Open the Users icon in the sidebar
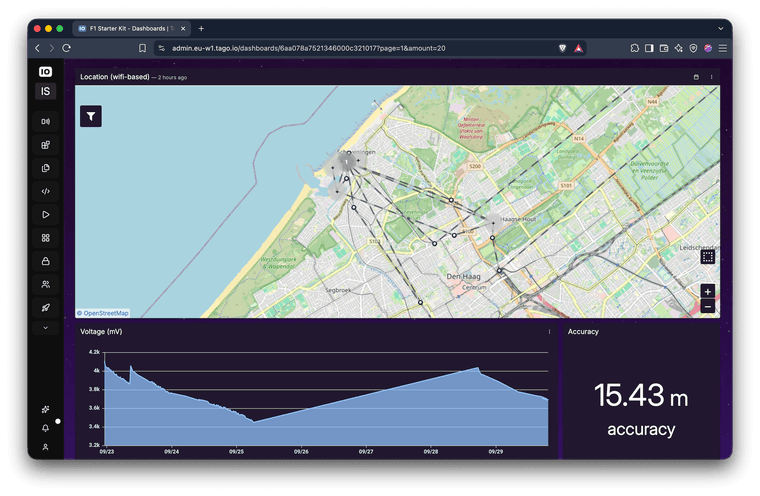760x496 pixels. (x=46, y=285)
